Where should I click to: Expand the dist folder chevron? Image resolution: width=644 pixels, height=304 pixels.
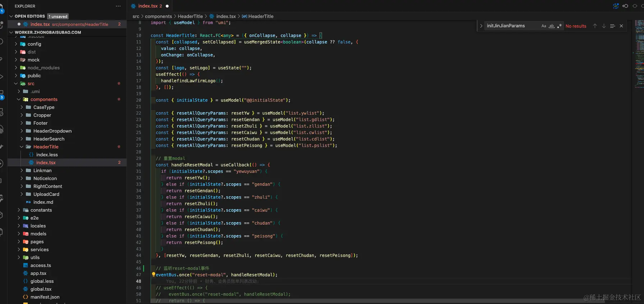click(x=16, y=52)
